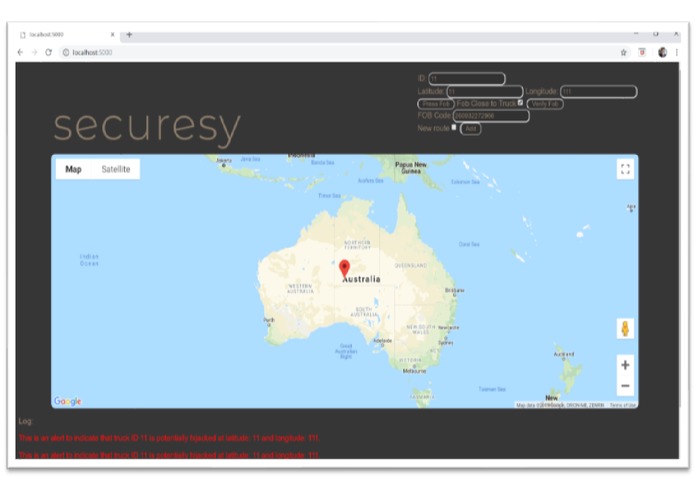695x494 pixels.
Task: Click the securesy logo text
Action: pos(147,128)
